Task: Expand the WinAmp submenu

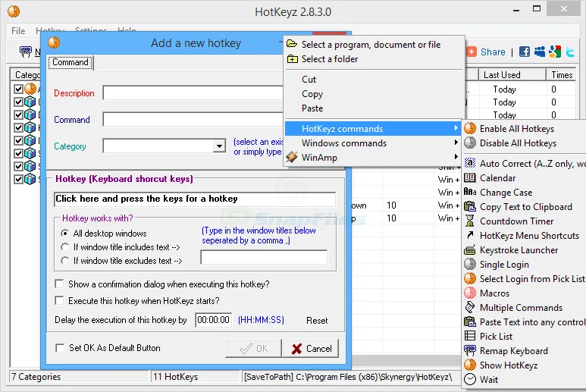Action: click(373, 157)
